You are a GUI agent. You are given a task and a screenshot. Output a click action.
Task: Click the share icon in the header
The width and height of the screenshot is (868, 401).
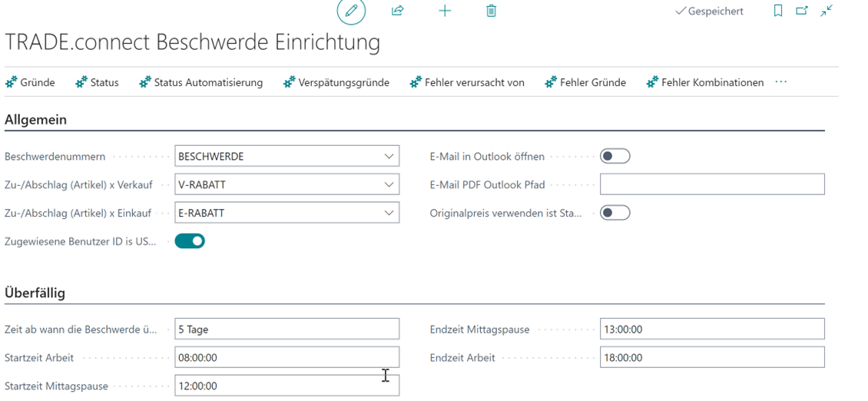point(397,11)
